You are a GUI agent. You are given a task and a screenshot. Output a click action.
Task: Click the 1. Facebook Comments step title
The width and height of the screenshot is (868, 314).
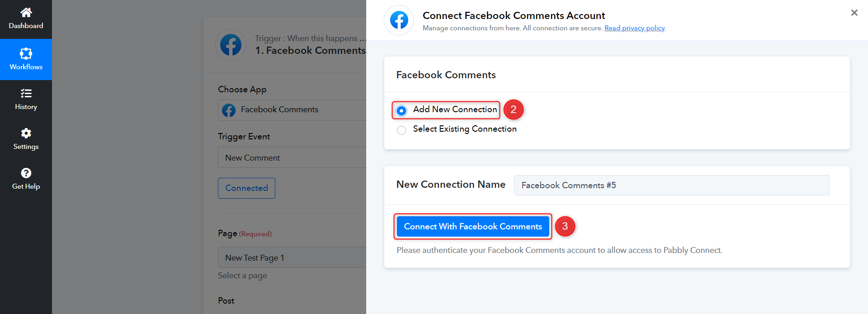click(310, 51)
